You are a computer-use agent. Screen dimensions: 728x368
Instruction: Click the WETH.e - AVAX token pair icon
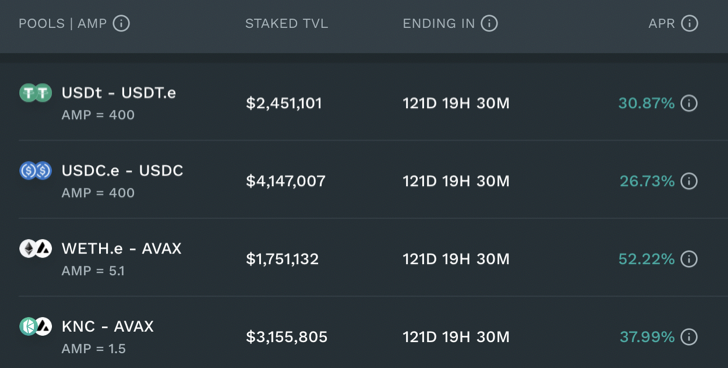[35, 249]
